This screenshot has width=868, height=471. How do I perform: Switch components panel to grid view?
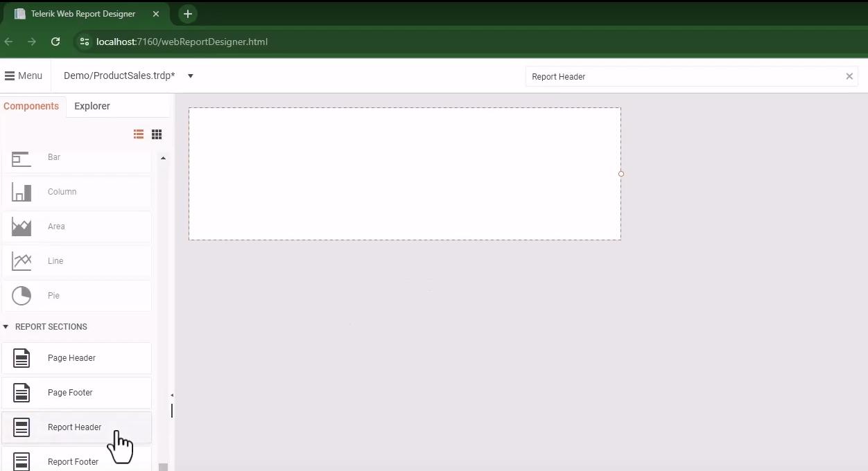(157, 134)
